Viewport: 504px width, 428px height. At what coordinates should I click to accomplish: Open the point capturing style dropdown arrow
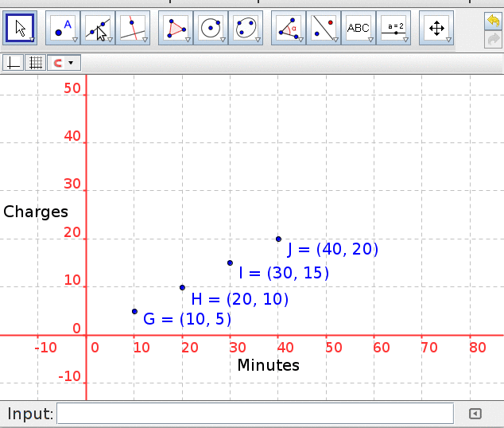point(72,63)
